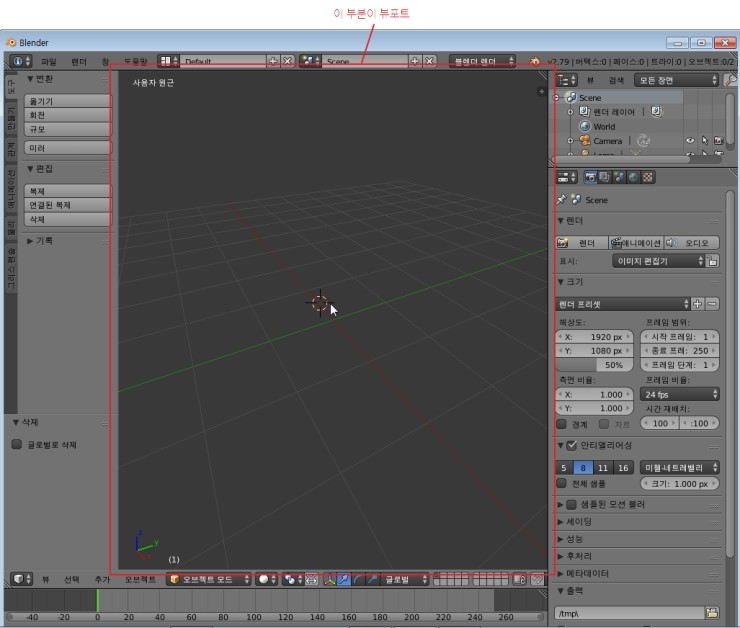This screenshot has width=740, height=628.
Task: Open the 렌더 menu in info header
Action: click(79, 61)
